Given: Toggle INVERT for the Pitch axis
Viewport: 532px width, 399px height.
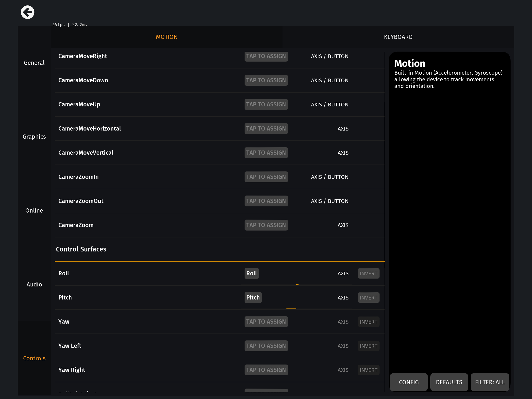Looking at the screenshot, I should (368, 298).
